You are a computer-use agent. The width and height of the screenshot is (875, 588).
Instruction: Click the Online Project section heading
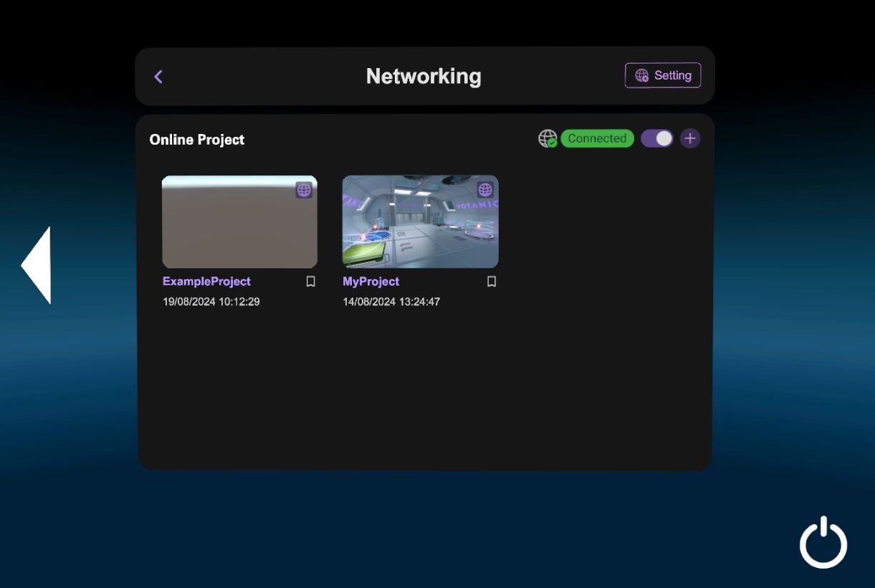tap(197, 140)
